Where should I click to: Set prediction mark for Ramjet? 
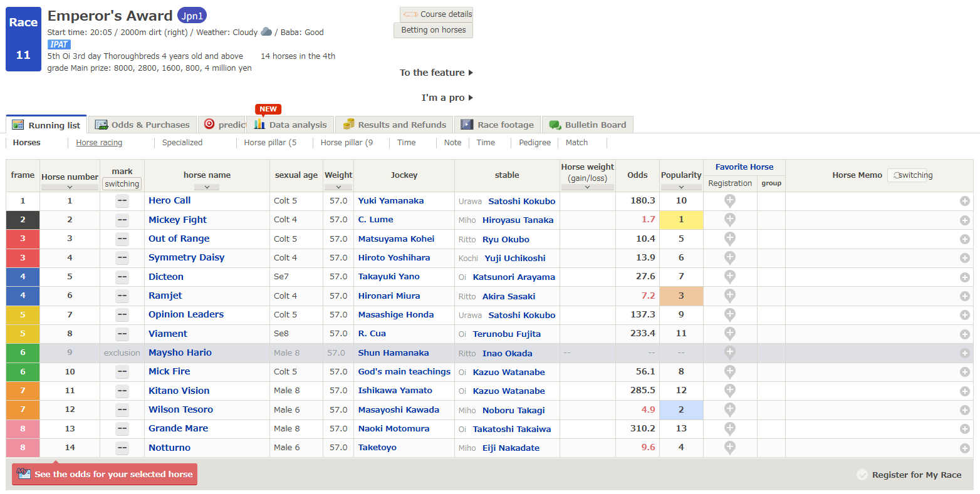pos(122,296)
